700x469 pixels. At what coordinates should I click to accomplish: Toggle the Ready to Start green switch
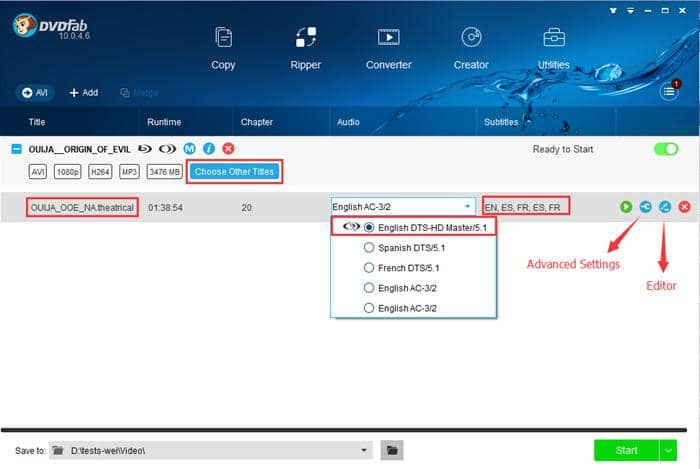tap(666, 149)
